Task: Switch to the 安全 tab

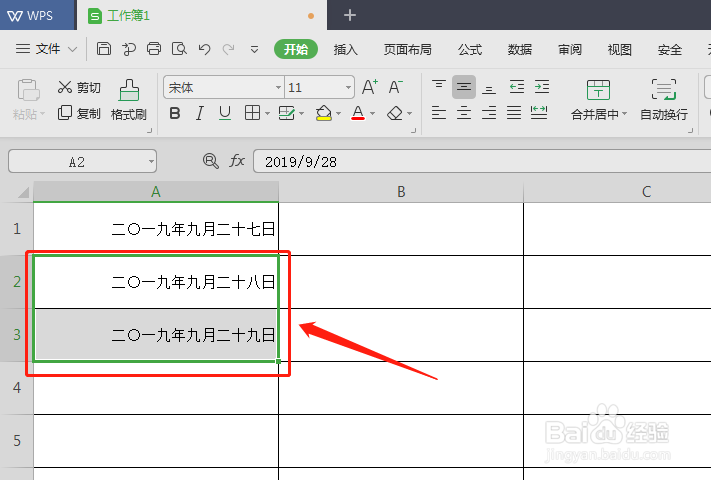Action: pyautogui.click(x=670, y=49)
